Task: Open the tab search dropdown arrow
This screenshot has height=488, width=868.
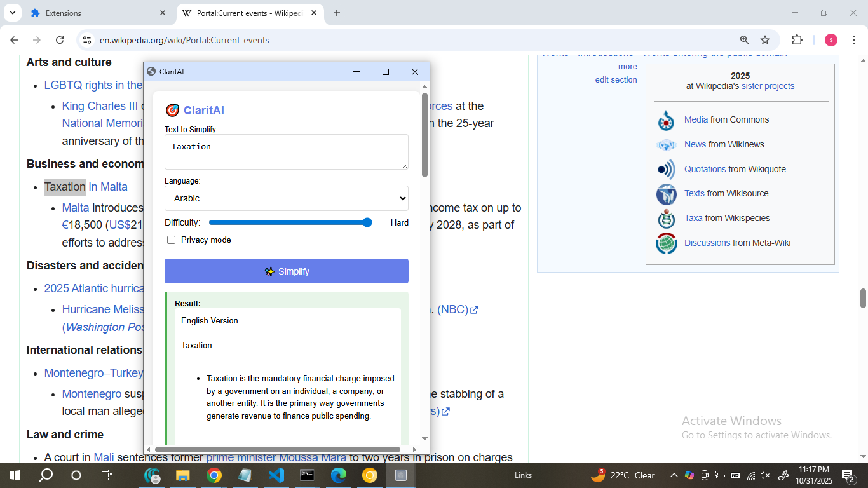Action: (11, 13)
